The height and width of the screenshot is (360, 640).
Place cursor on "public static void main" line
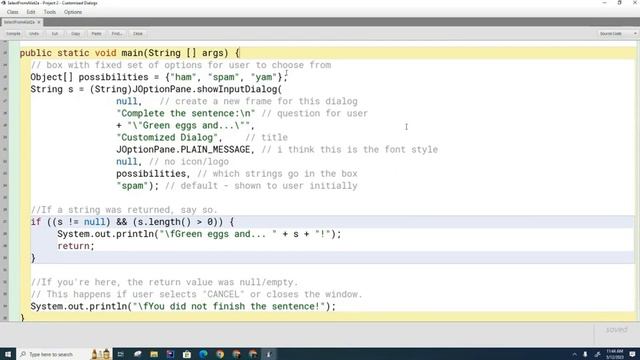coord(130,53)
